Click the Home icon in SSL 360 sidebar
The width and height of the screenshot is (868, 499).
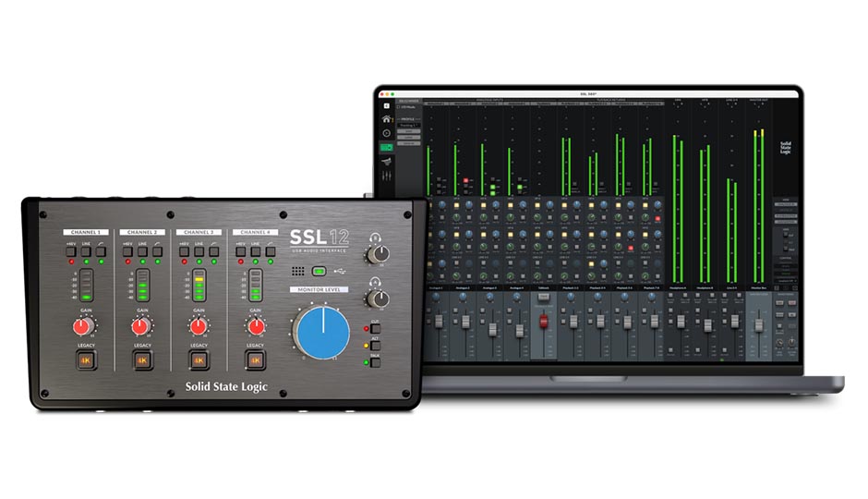(x=387, y=119)
